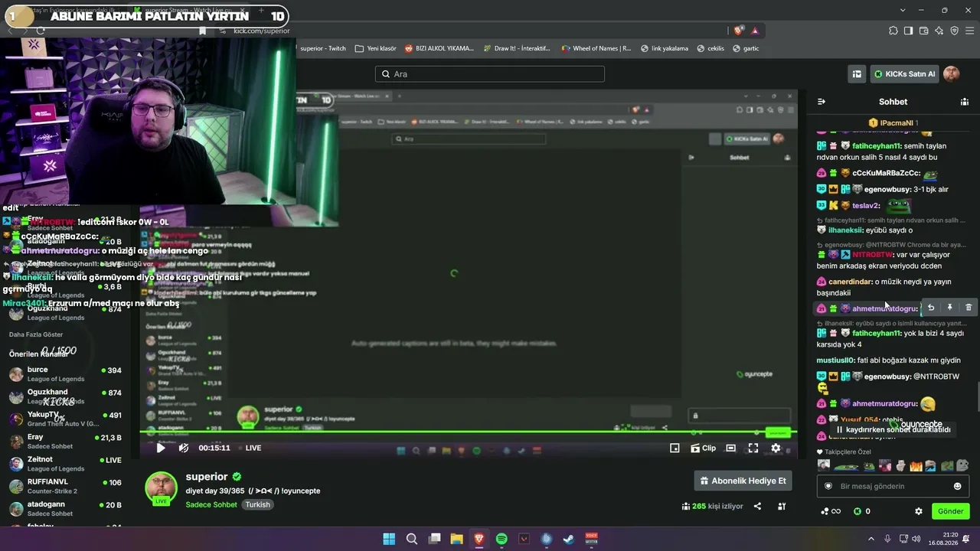Toggle mini player mode left of Clip
This screenshot has width=980, height=551.
(675, 448)
